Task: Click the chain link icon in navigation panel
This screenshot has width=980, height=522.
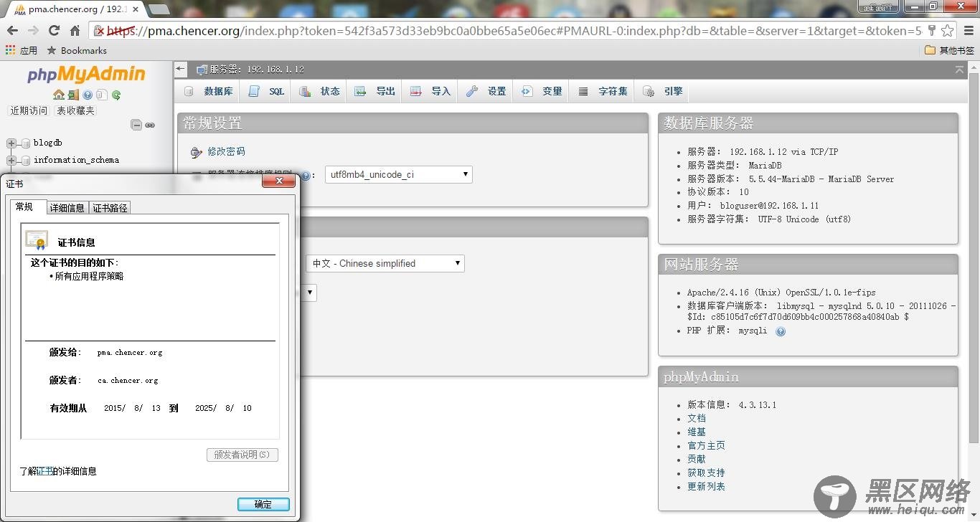Action: coord(150,125)
